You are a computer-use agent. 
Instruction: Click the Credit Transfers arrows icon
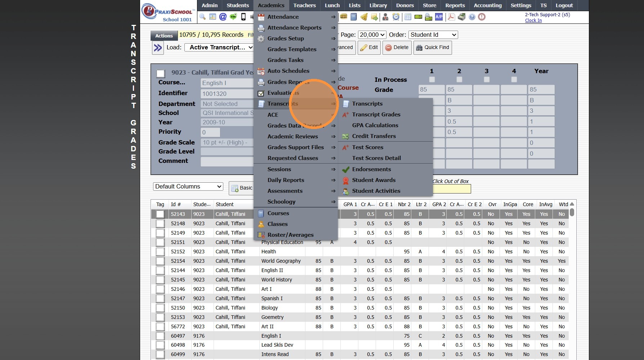346,136
